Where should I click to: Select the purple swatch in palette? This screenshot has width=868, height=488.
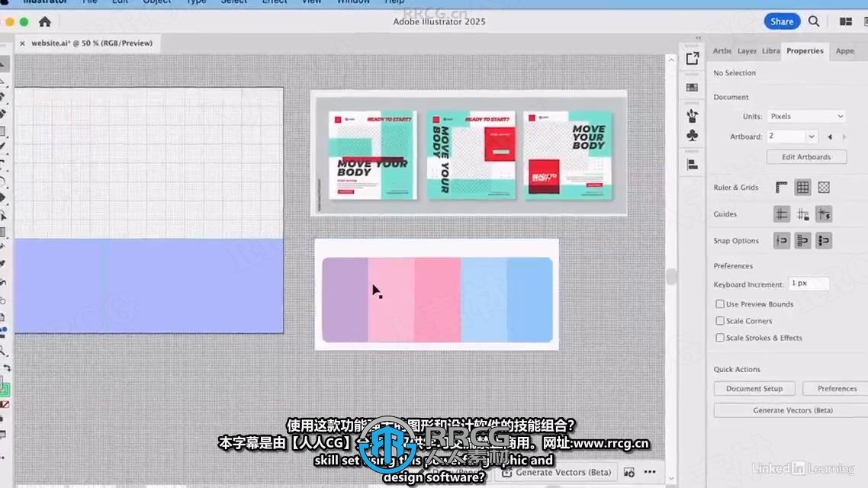[345, 300]
